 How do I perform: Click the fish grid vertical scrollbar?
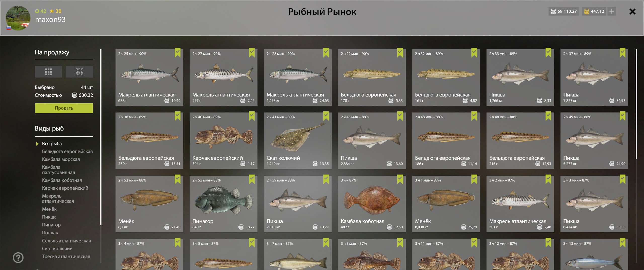point(636,104)
